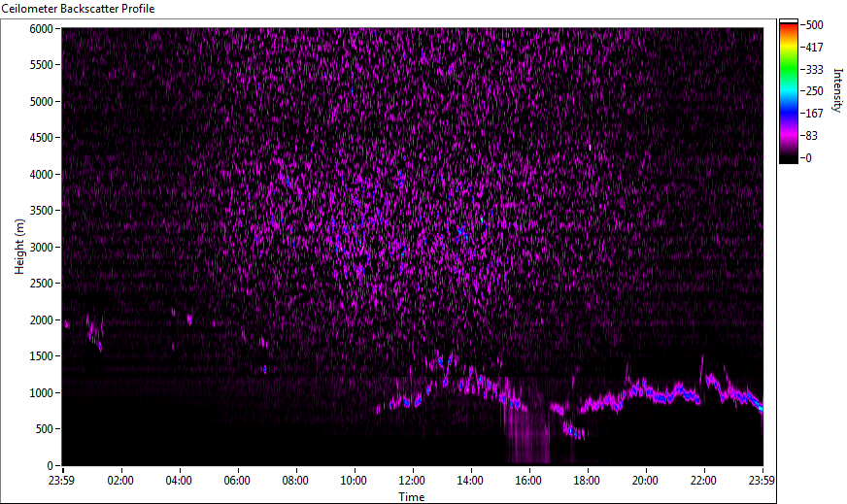This screenshot has height=504, width=847.
Task: Click the 83 value on intensity scale
Action: [811, 136]
